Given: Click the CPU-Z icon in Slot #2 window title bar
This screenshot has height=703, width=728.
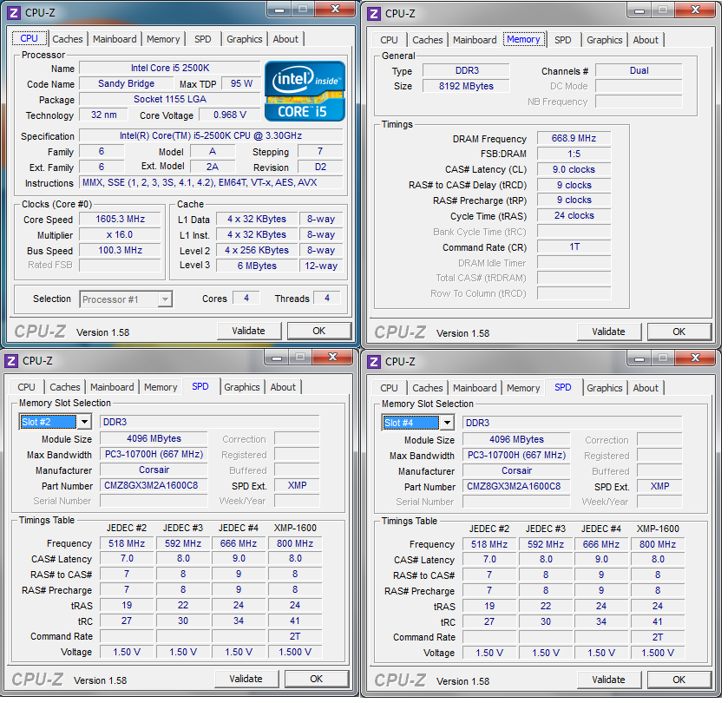Looking at the screenshot, I should [x=11, y=361].
